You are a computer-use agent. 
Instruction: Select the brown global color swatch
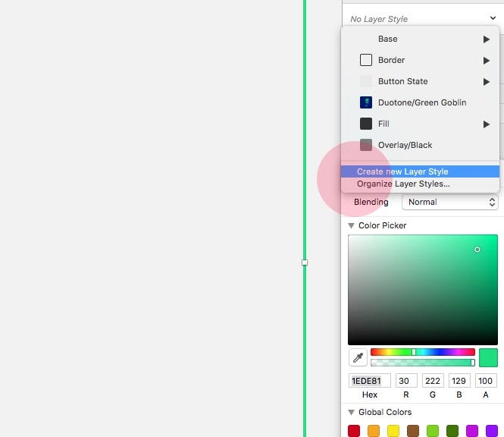413,431
